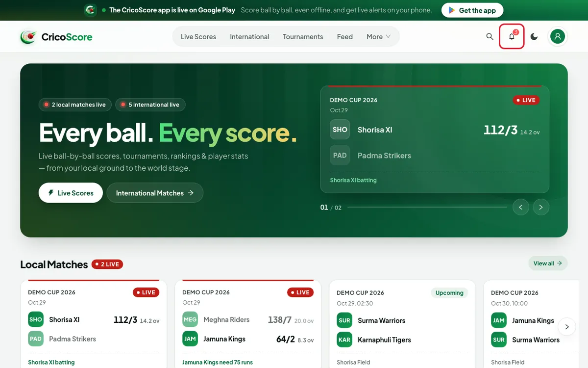This screenshot has height=368, width=588.
Task: Toggle dark mode with the moon icon
Action: [x=534, y=37]
